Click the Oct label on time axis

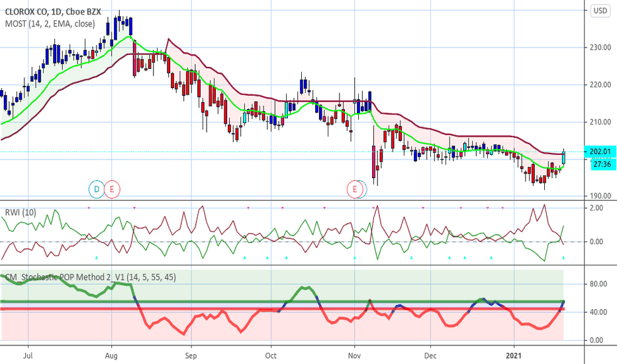point(271,356)
